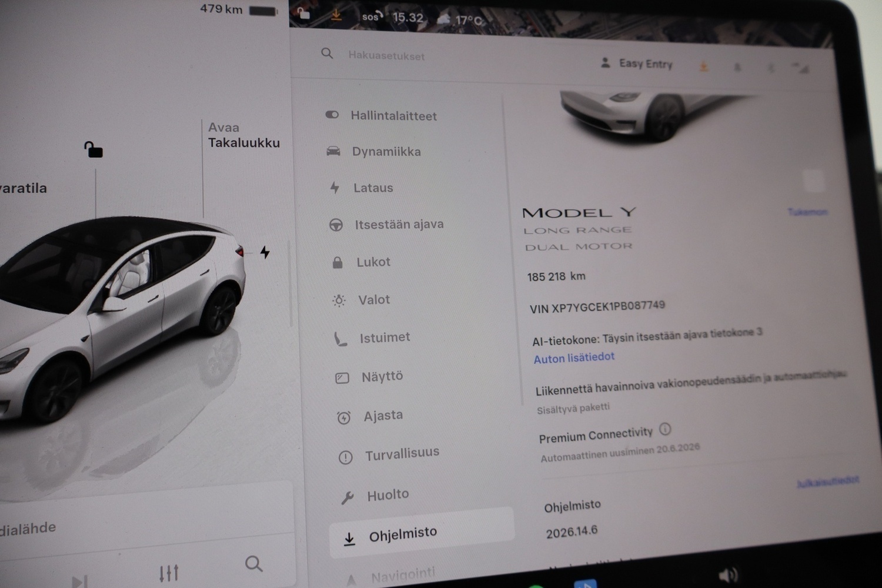Tap the next track playback icon

(80, 582)
